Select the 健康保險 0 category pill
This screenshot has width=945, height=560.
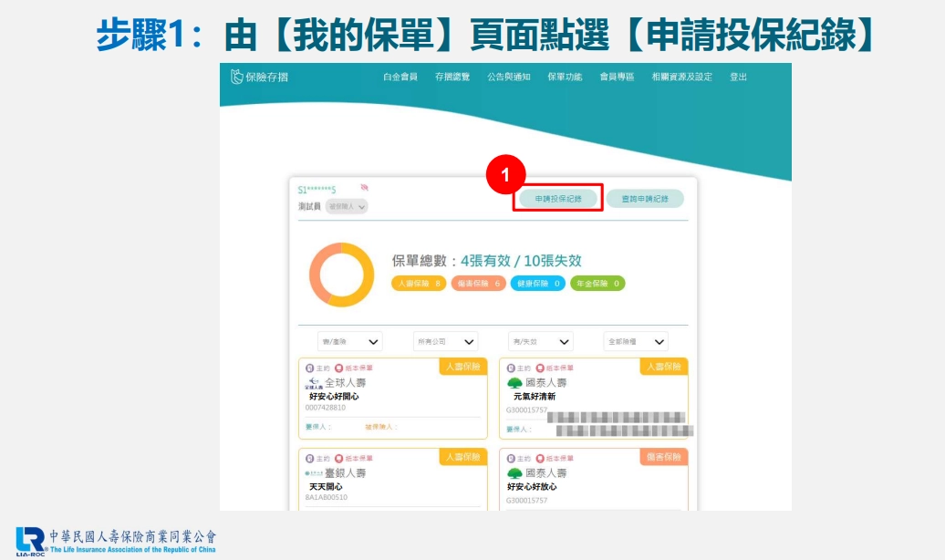pyautogui.click(x=537, y=284)
